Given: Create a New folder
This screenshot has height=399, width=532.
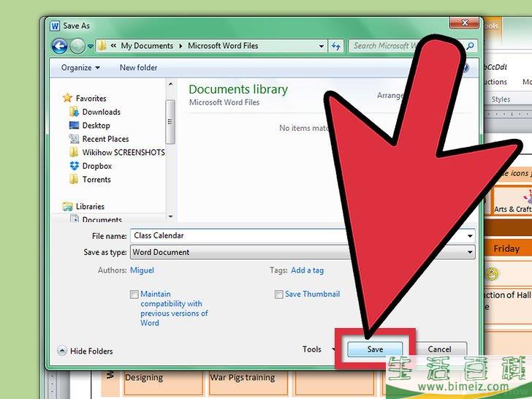Looking at the screenshot, I should 138,67.
